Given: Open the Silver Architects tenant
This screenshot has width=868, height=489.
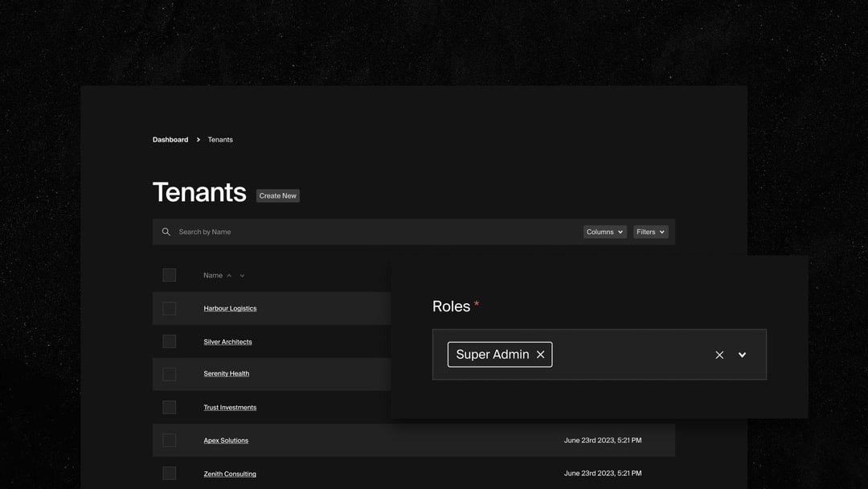Looking at the screenshot, I should click(x=227, y=341).
